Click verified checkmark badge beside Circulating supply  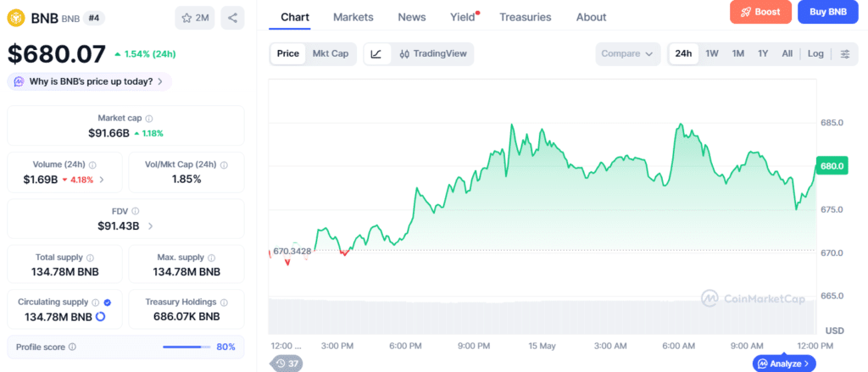(x=108, y=303)
